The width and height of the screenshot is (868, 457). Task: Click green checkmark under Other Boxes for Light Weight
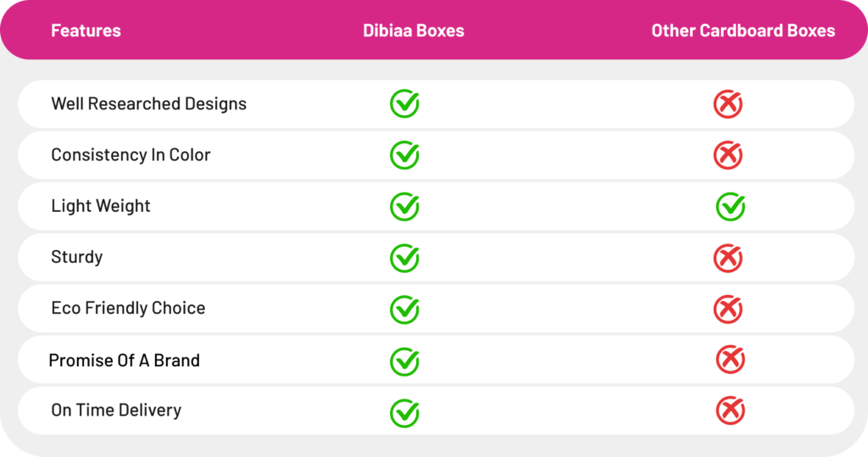pyautogui.click(x=730, y=206)
